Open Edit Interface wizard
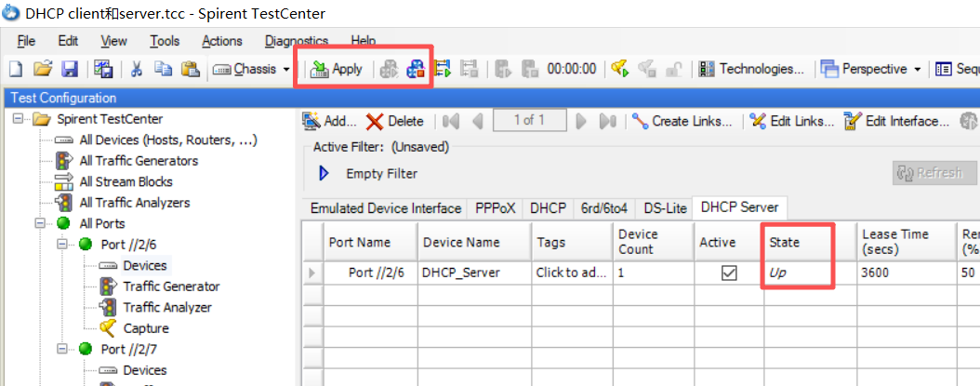The width and height of the screenshot is (980, 386). (x=897, y=121)
